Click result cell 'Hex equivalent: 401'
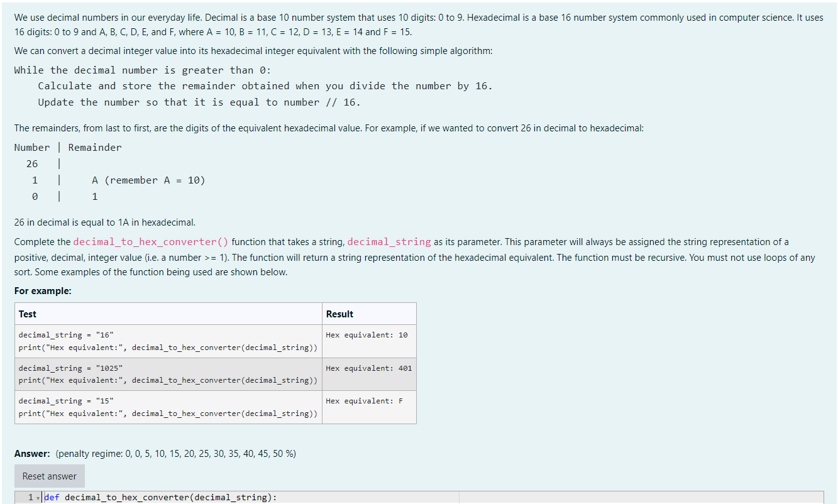 (x=369, y=374)
